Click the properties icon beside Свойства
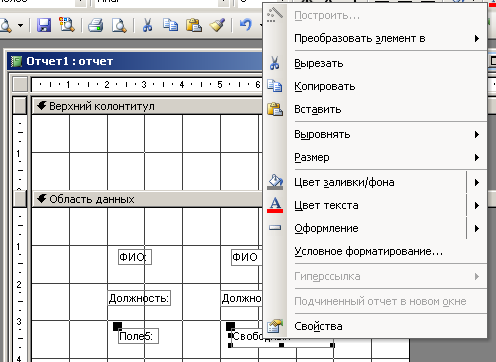This screenshot has height=362, width=496. (x=275, y=326)
